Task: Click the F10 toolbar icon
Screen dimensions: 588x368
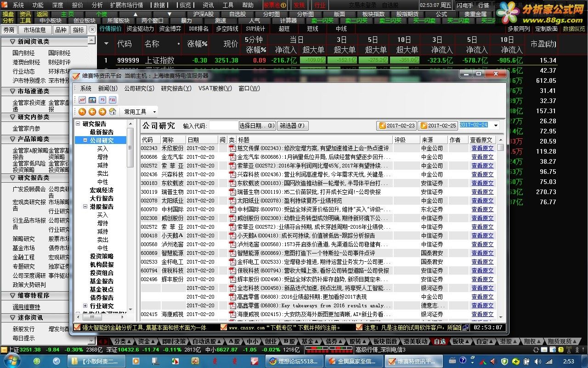Action: coord(113,99)
